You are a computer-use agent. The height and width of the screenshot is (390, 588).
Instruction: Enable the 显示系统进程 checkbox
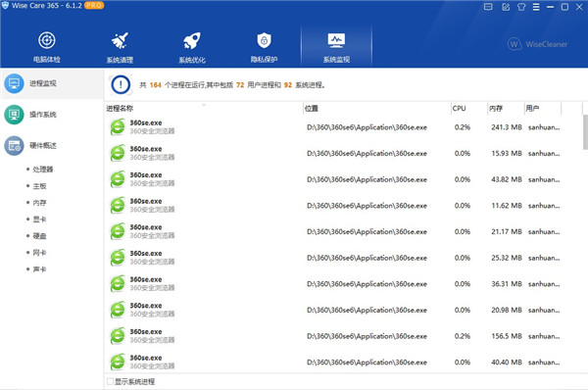110,381
